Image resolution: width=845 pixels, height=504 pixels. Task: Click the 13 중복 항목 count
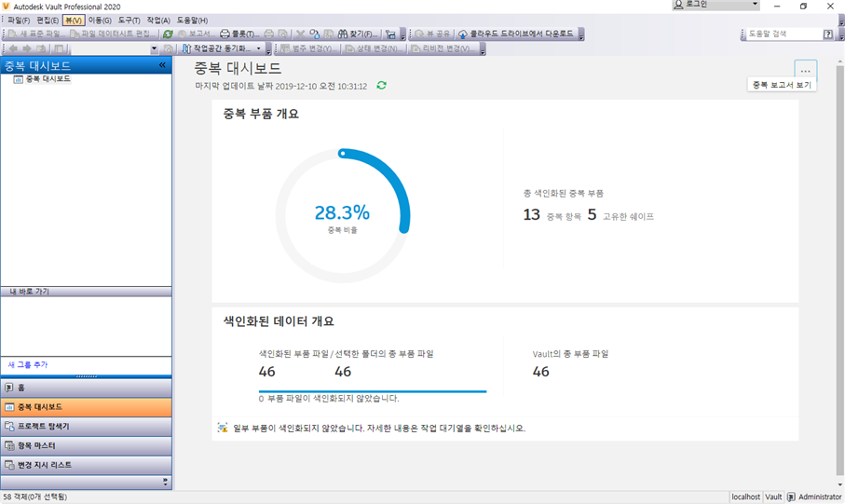tap(531, 215)
